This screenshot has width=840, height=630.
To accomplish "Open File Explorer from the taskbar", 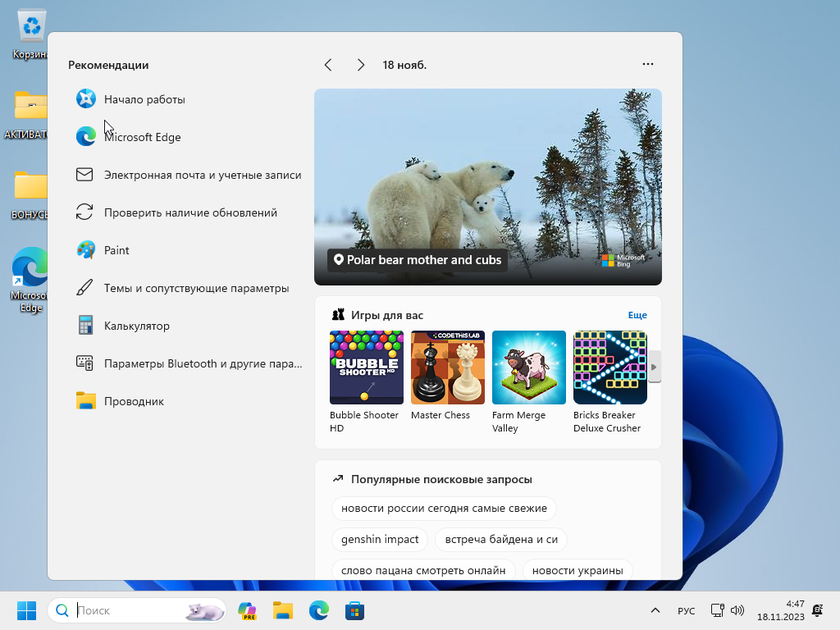I will pyautogui.click(x=283, y=610).
